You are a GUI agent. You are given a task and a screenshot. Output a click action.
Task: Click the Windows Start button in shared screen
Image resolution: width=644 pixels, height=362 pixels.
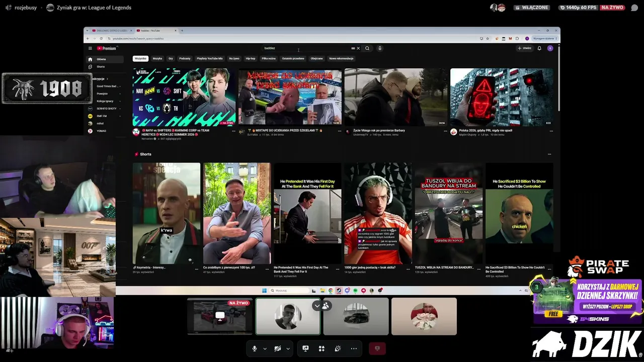(x=264, y=291)
